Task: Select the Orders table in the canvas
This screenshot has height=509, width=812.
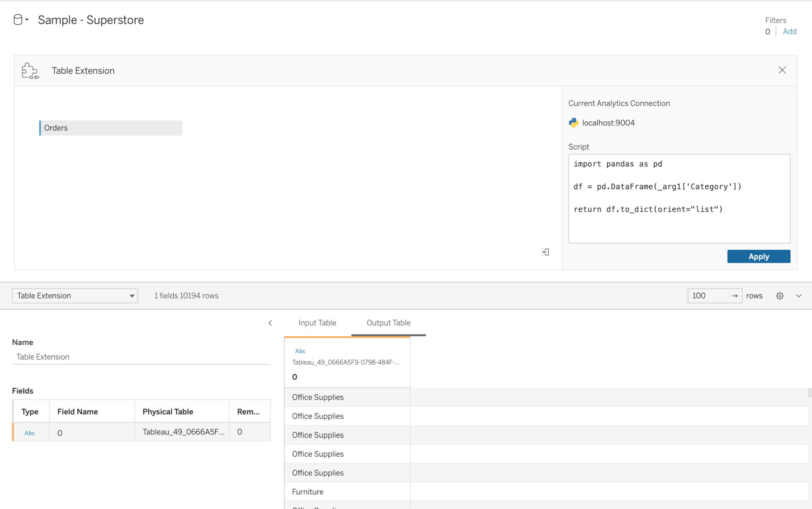Action: (x=111, y=128)
